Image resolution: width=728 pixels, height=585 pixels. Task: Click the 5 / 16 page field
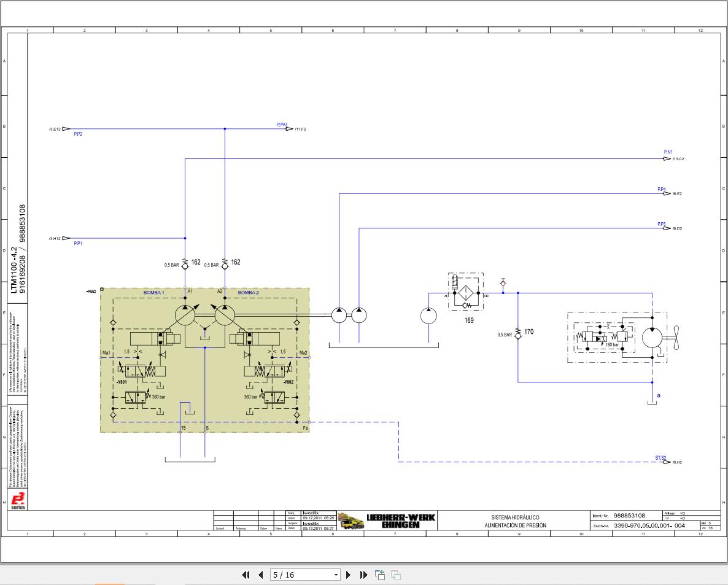click(x=305, y=575)
